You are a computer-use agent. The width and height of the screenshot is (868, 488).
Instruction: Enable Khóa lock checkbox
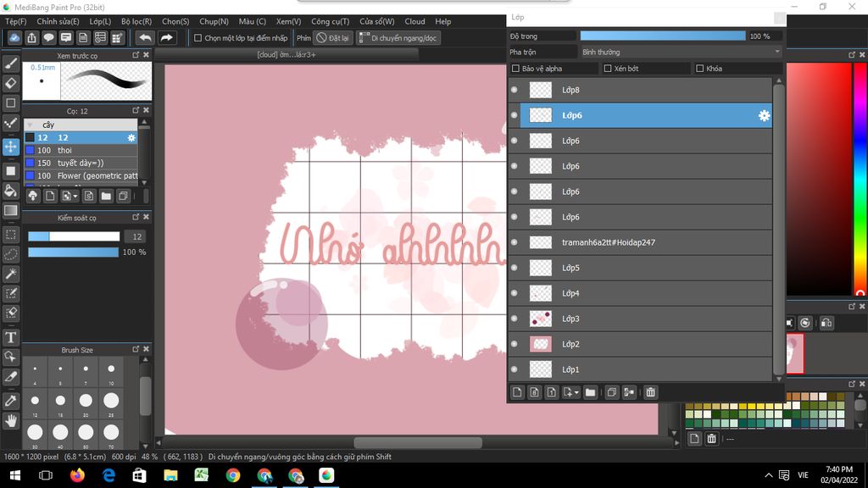click(x=699, y=69)
